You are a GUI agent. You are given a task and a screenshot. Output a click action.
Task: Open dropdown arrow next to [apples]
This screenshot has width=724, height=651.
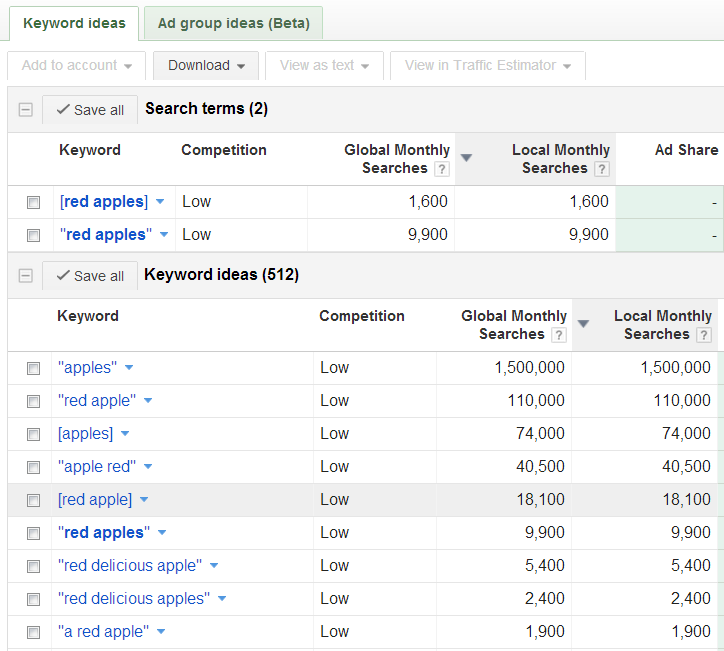125,434
